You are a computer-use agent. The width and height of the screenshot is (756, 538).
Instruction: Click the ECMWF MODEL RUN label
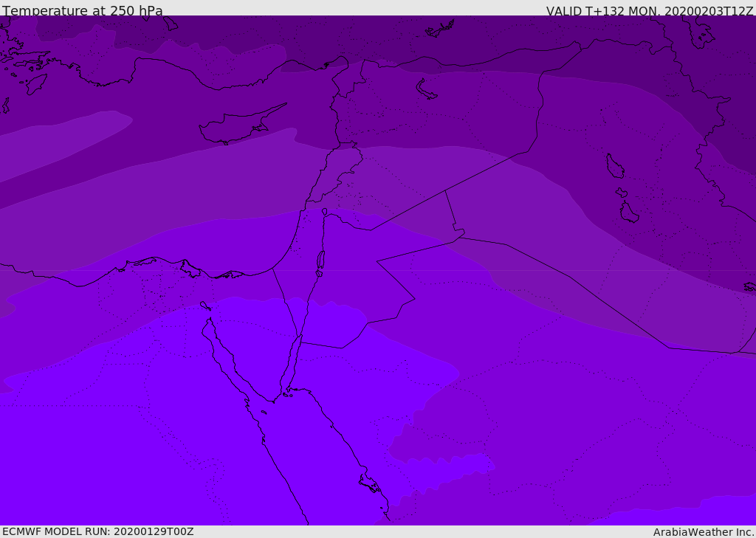click(x=97, y=531)
